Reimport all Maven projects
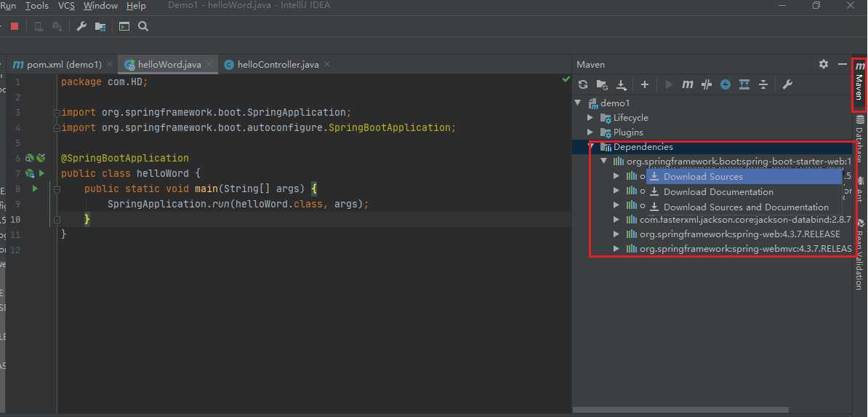 click(583, 84)
